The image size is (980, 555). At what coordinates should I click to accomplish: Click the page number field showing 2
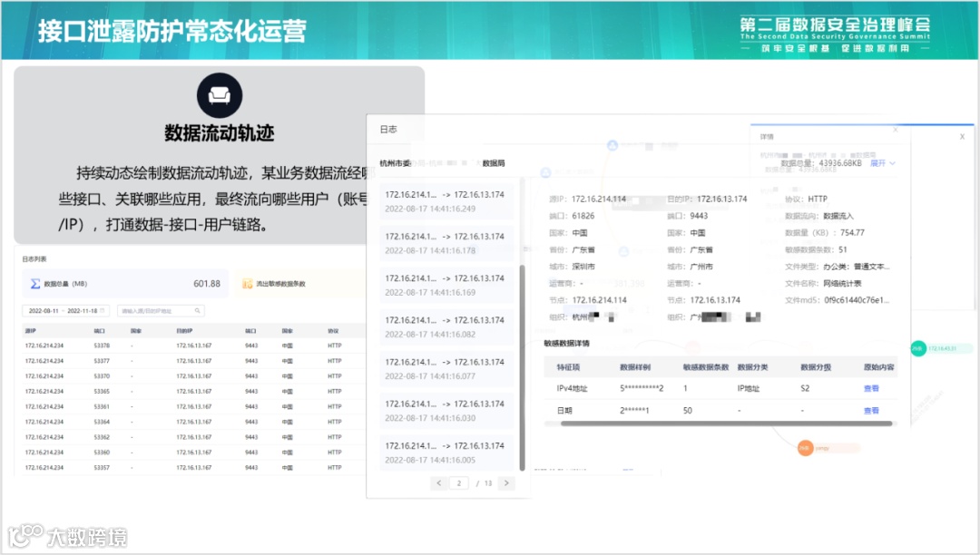459,483
